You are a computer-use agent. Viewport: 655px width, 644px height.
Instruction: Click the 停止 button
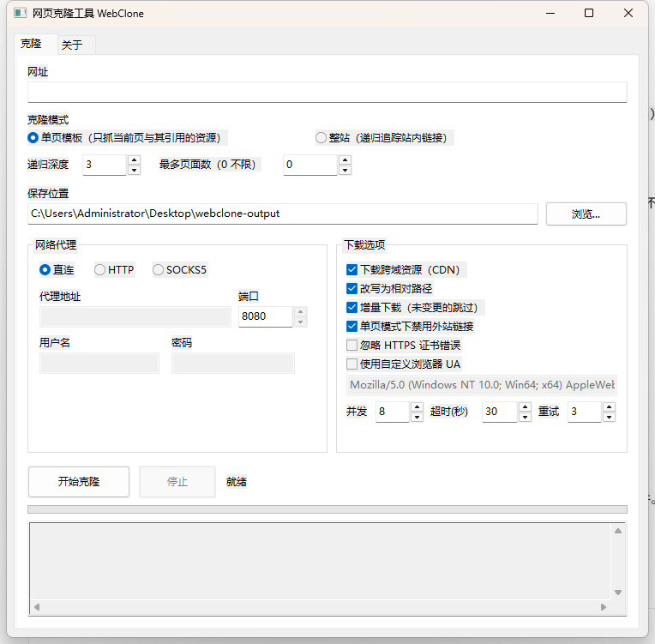[x=177, y=482]
